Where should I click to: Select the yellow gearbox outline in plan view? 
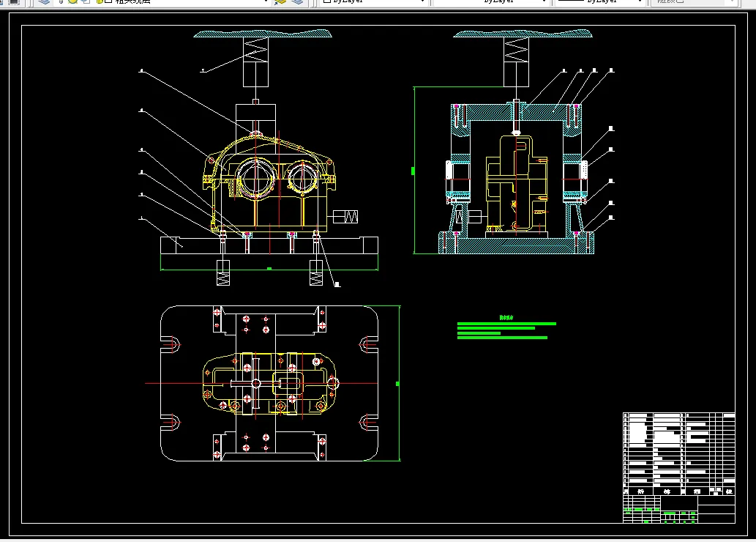[x=269, y=384]
